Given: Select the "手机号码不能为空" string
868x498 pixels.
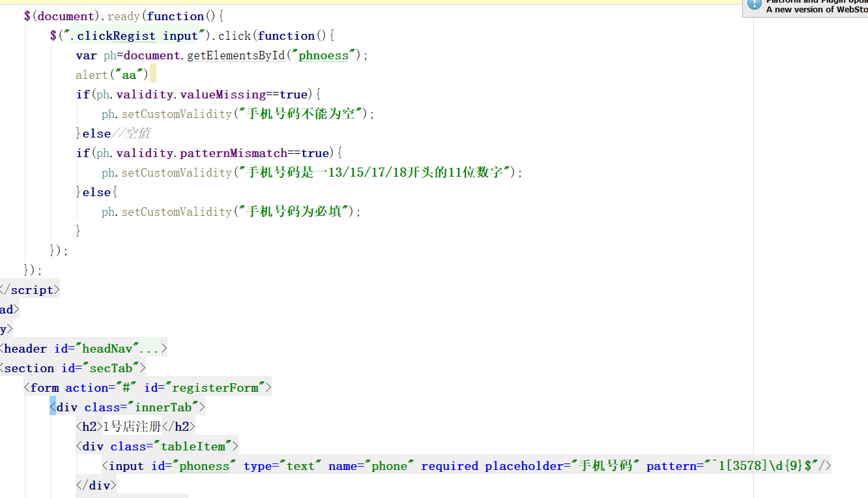Looking at the screenshot, I should pos(301,114).
